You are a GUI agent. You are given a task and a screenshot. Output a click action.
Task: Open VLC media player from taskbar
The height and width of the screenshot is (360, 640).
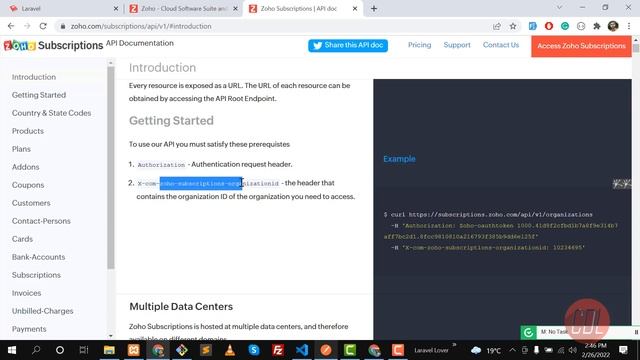(x=230, y=350)
